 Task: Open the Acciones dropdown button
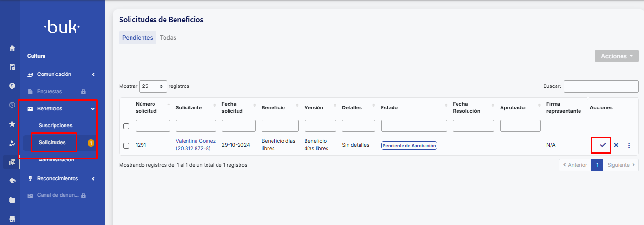pos(616,56)
